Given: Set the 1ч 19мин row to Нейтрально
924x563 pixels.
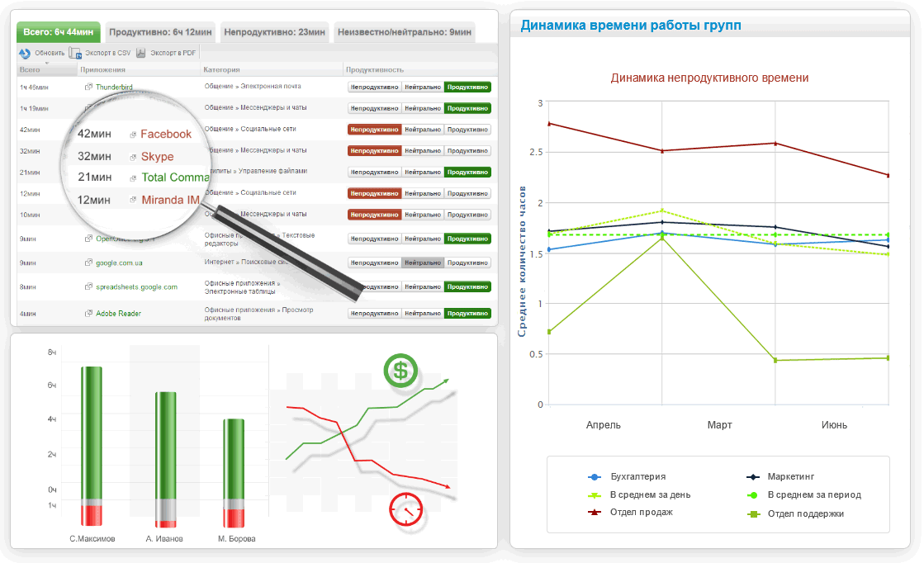Looking at the screenshot, I should pyautogui.click(x=423, y=108).
